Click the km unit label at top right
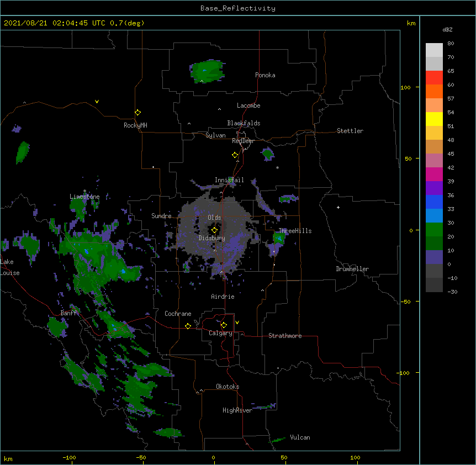The image size is (476, 465). click(x=411, y=23)
